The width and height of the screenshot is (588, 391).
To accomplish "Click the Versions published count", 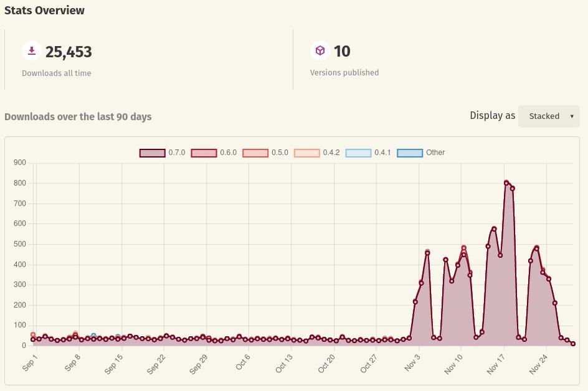I will [342, 51].
